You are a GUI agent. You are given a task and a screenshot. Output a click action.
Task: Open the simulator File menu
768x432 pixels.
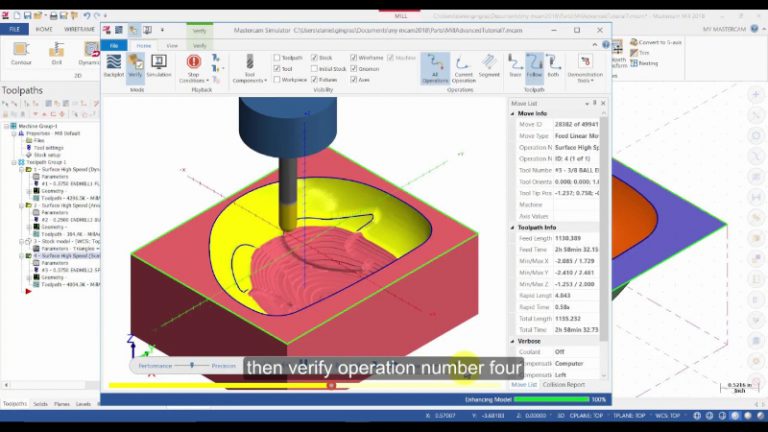tap(114, 46)
